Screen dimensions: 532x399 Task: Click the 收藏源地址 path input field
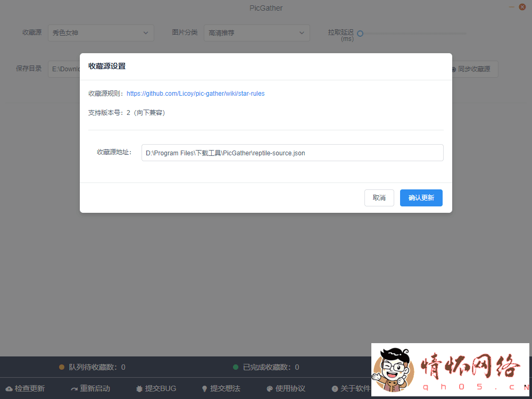292,153
